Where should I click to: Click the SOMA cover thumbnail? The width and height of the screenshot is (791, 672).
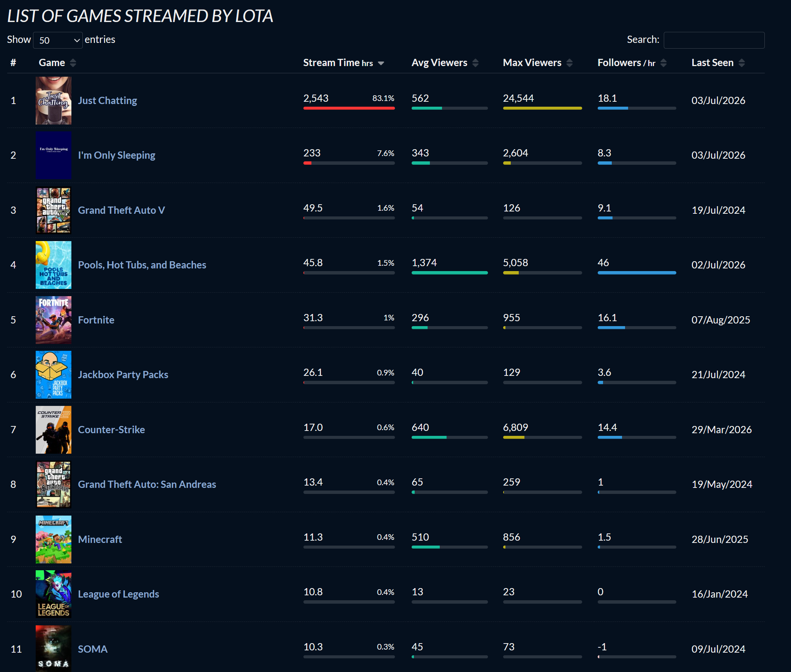point(53,648)
